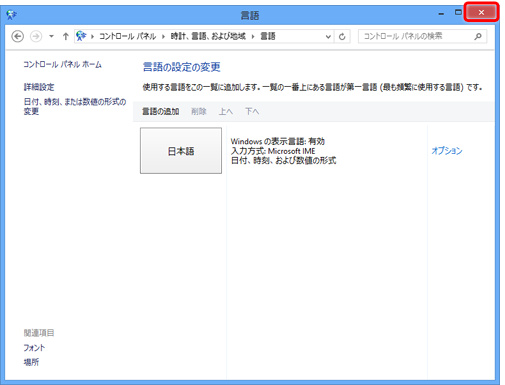Screen dimensions: 505x385
Task: Click the forward navigation arrow
Action: click(x=36, y=36)
